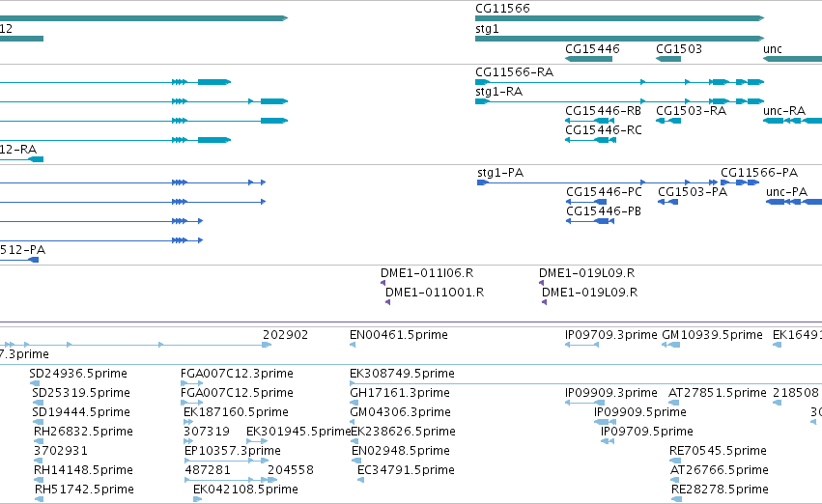This screenshot has width=822, height=504.
Task: Select the EN02948.5prime EST label
Action: [401, 452]
